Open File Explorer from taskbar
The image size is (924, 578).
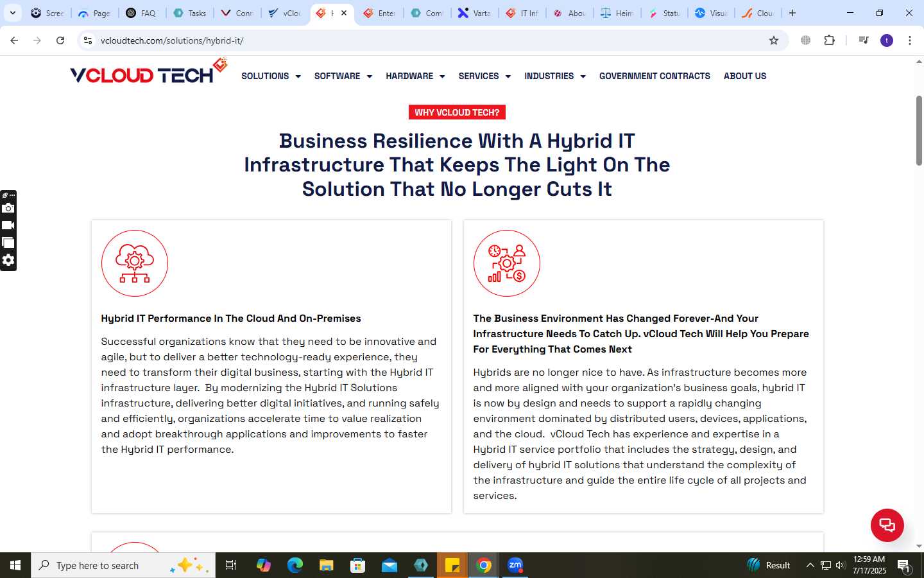[327, 565]
